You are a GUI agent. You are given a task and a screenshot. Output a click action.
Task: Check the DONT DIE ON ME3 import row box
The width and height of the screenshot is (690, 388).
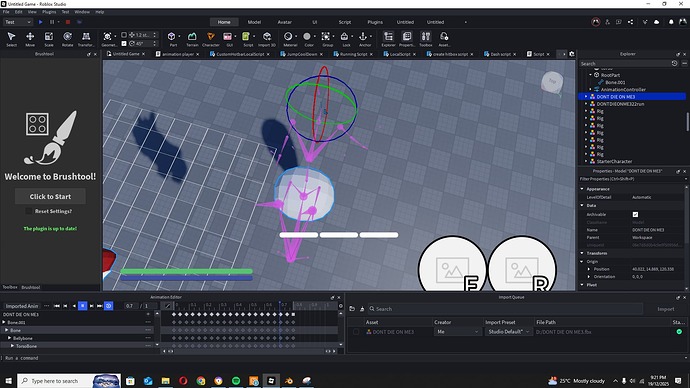click(356, 332)
